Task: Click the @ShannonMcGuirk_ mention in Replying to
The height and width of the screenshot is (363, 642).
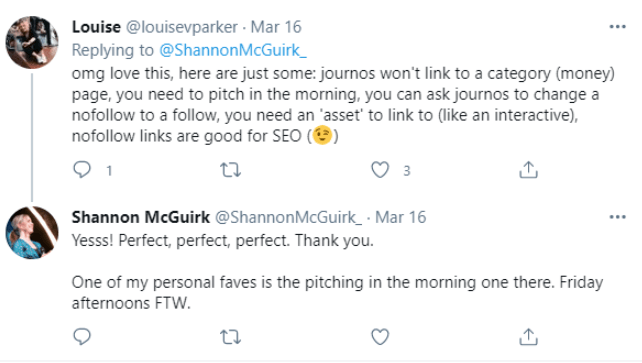Action: pos(233,50)
